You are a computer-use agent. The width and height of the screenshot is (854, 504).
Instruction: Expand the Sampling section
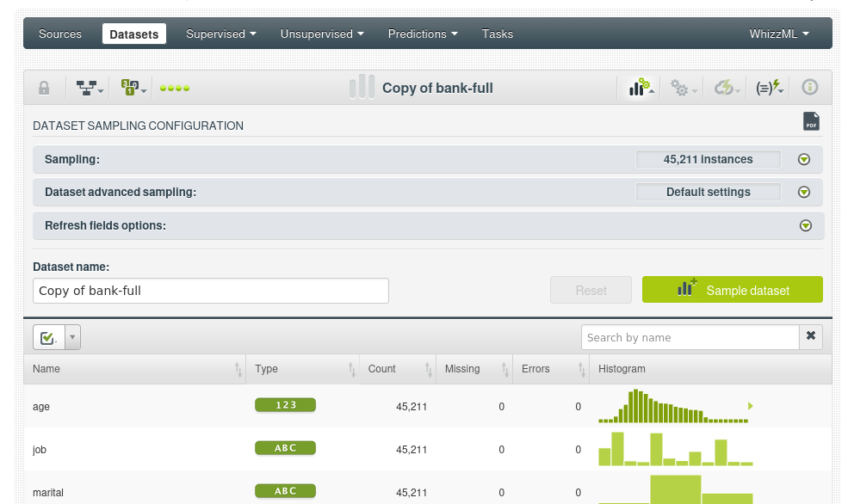(x=804, y=159)
